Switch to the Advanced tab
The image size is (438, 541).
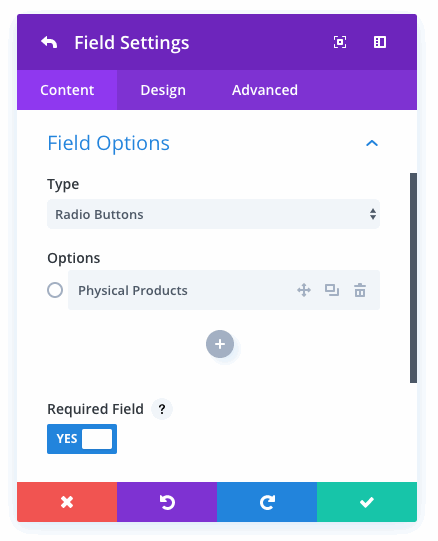coord(265,90)
